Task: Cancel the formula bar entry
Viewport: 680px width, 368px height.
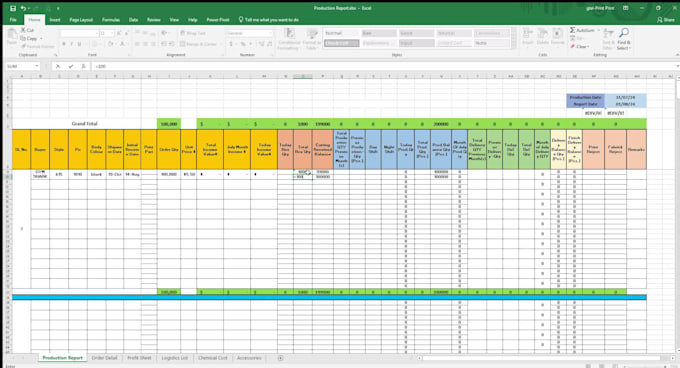Action: click(58, 66)
